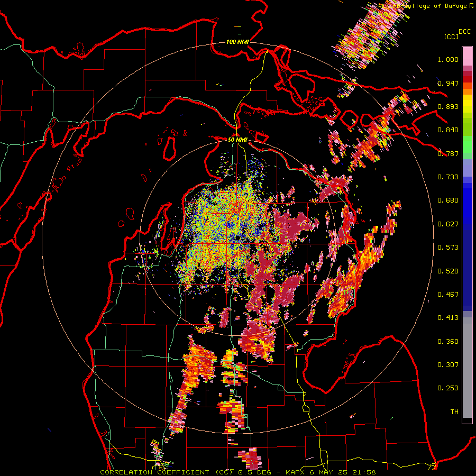Click the 100 NMI range ring label
Screen dimensions: 476x476
click(x=237, y=42)
